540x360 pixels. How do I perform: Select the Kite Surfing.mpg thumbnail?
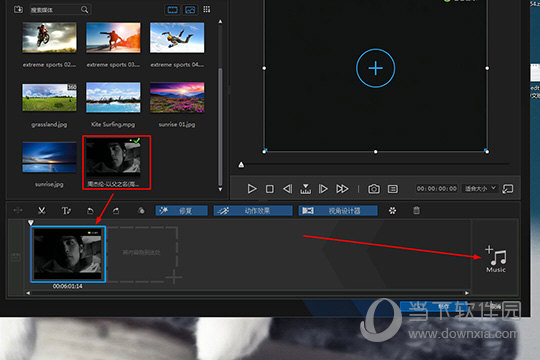click(113, 97)
